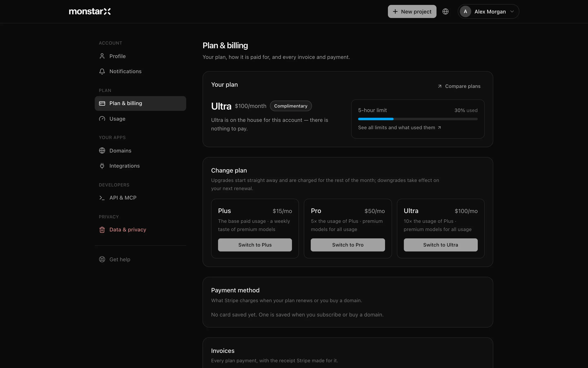Click Switch to Ultra button

(x=441, y=245)
